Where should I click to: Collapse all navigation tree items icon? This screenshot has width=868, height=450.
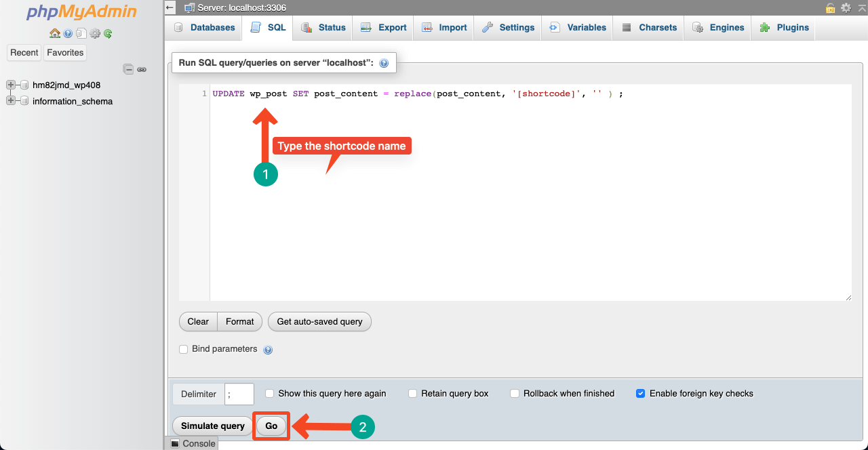(128, 69)
